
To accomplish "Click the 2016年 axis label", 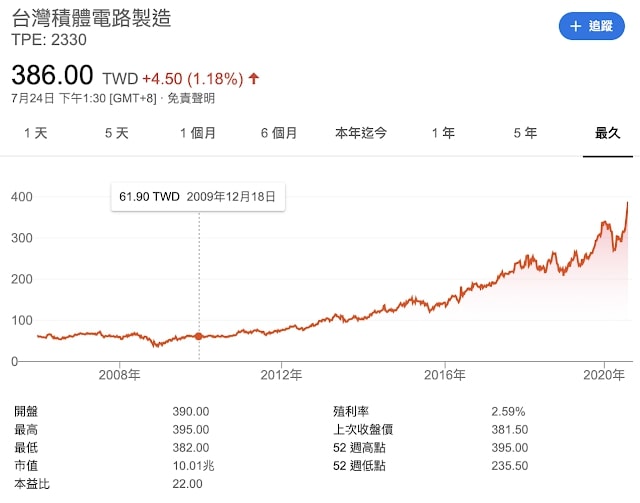I will [x=445, y=375].
